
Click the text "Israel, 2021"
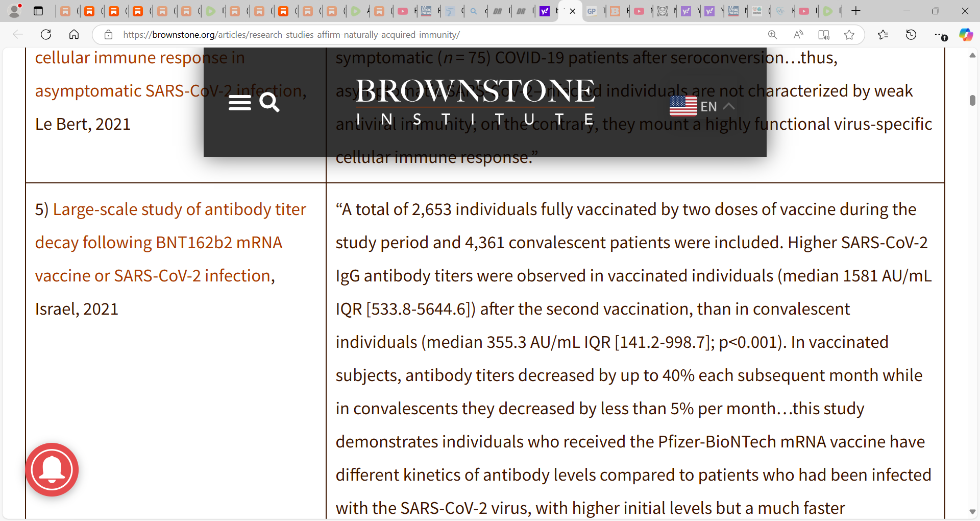point(77,309)
